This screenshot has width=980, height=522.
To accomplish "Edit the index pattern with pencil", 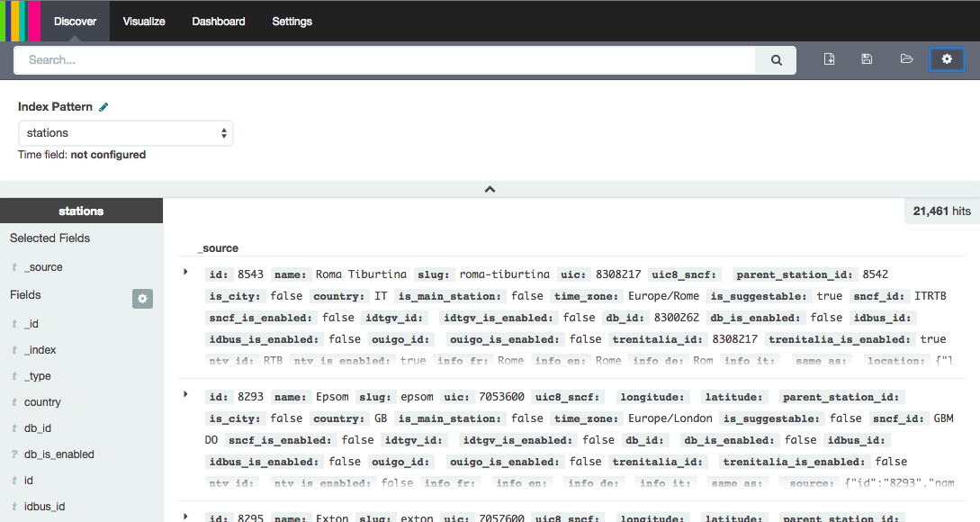I will click(x=103, y=107).
